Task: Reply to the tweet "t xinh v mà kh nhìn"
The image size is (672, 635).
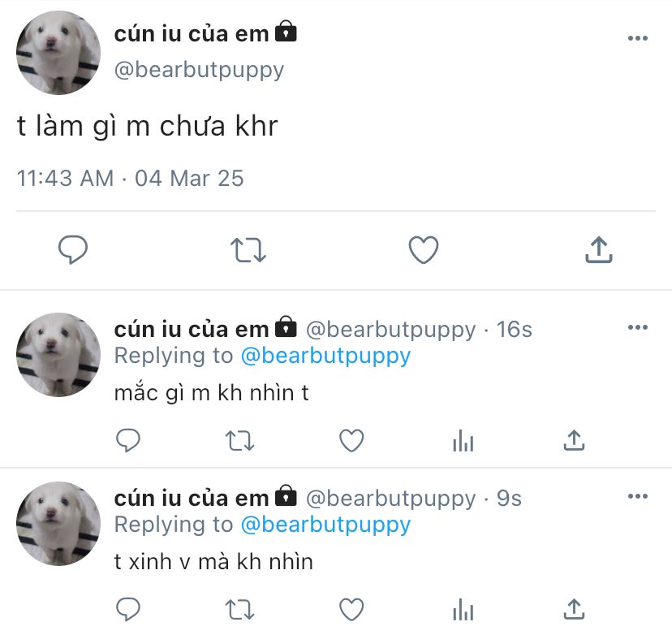Action: 128,609
